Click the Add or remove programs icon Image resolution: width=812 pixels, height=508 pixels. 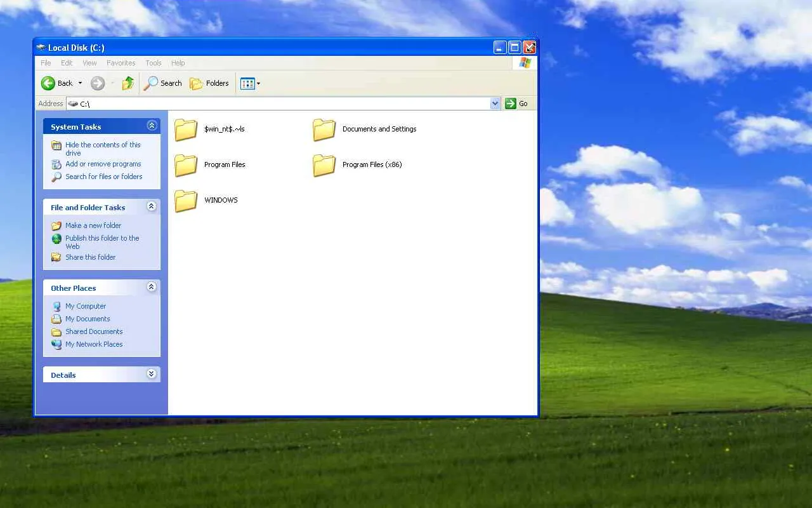pos(56,164)
